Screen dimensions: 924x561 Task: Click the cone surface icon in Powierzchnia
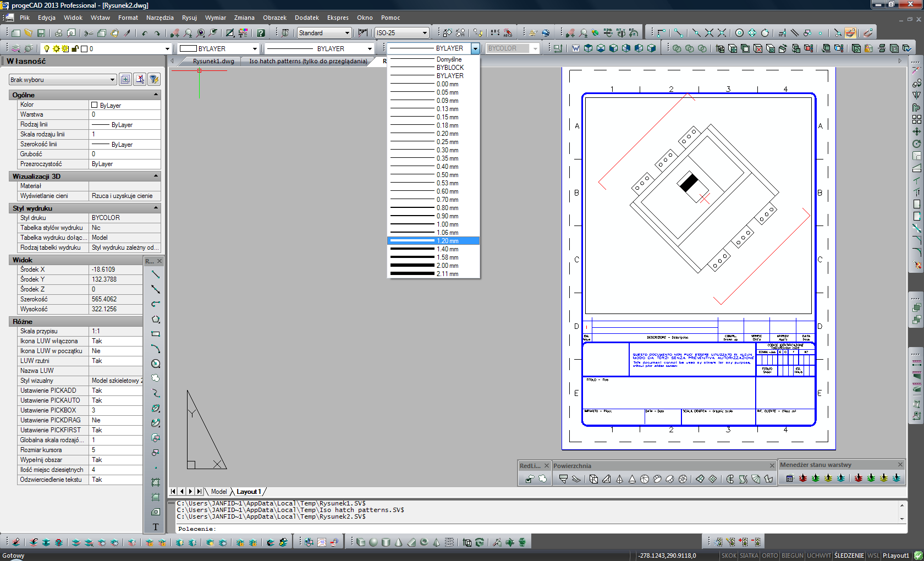[x=632, y=479]
